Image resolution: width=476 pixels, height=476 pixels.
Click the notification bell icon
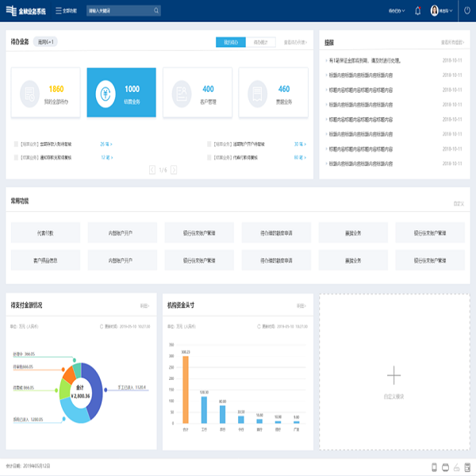point(418,11)
